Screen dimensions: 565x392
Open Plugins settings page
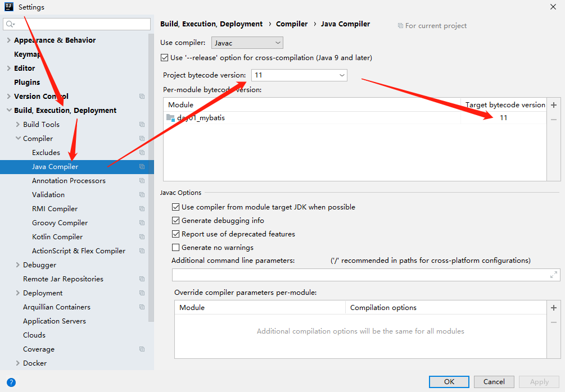tap(27, 83)
